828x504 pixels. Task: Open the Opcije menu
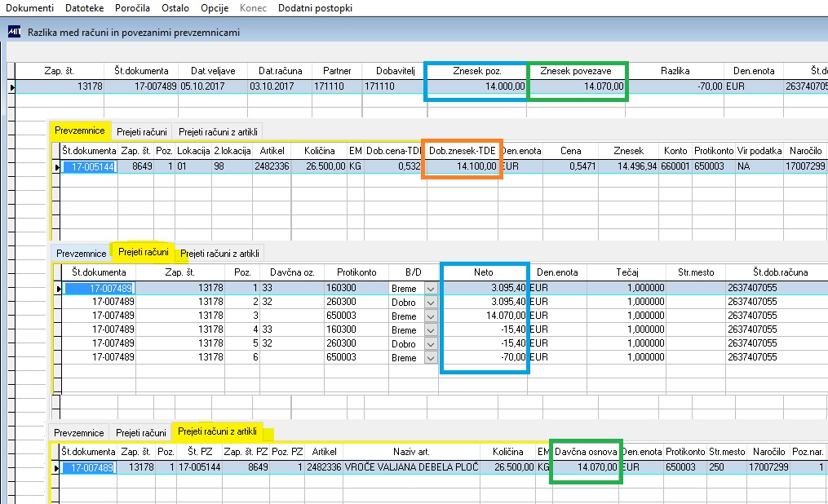pos(215,8)
